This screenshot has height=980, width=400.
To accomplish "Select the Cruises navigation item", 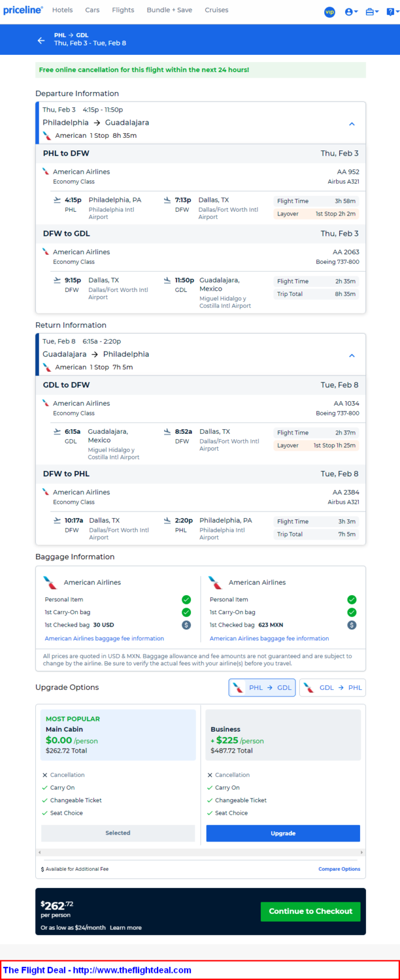I will point(216,10).
